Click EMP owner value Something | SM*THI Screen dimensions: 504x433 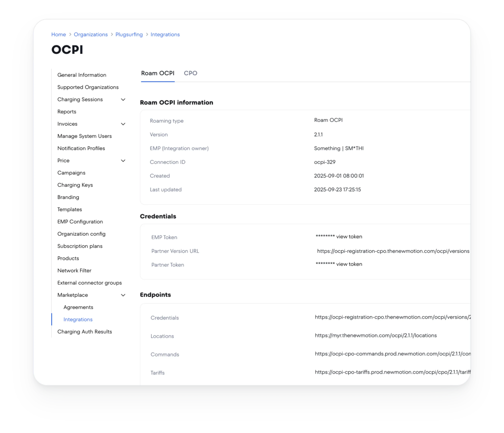[x=339, y=148]
